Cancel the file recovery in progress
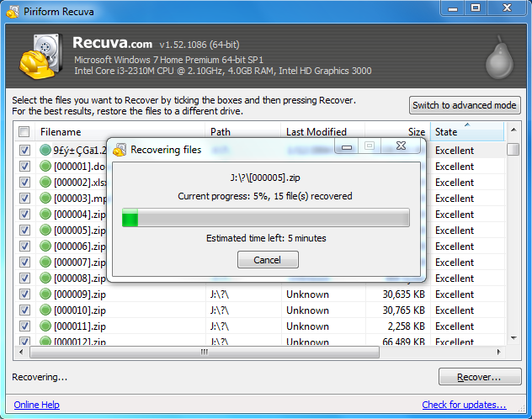532x419 pixels. (x=268, y=260)
